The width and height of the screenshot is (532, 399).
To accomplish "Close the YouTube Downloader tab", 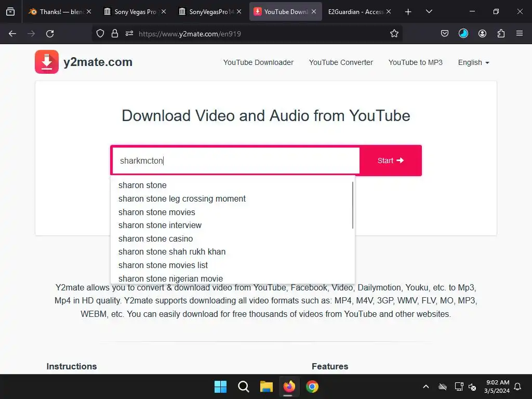I will coord(314,11).
